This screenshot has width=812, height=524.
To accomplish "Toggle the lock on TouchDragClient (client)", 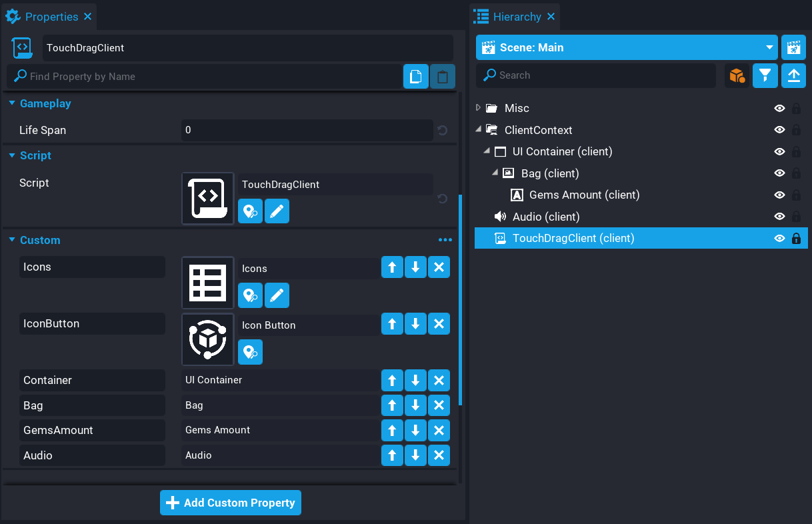I will (796, 238).
